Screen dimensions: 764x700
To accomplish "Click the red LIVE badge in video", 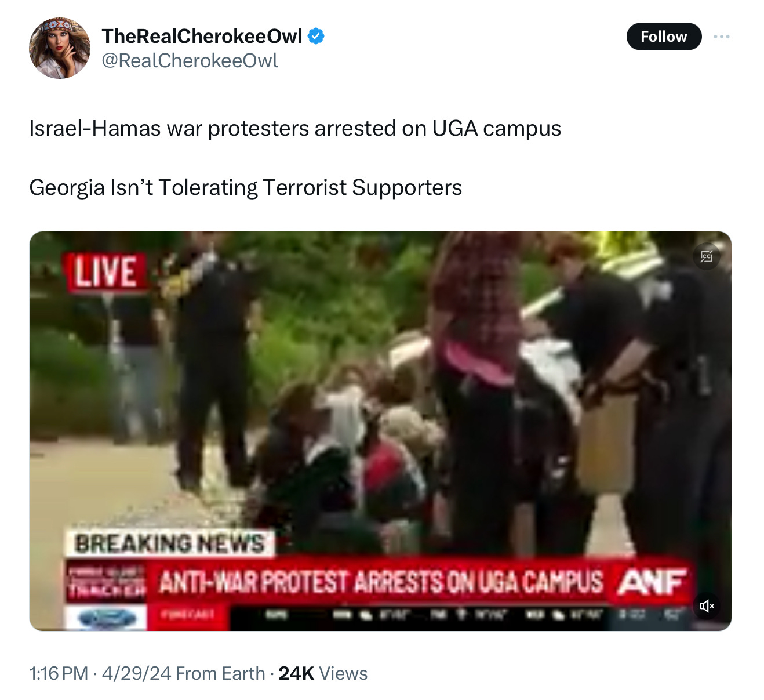I will pyautogui.click(x=106, y=272).
